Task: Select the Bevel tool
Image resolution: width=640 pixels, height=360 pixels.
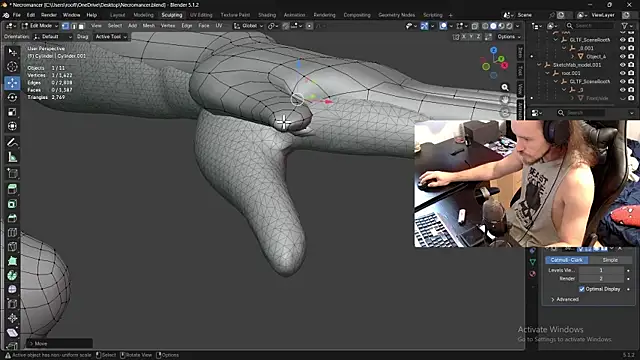Action: tap(12, 218)
